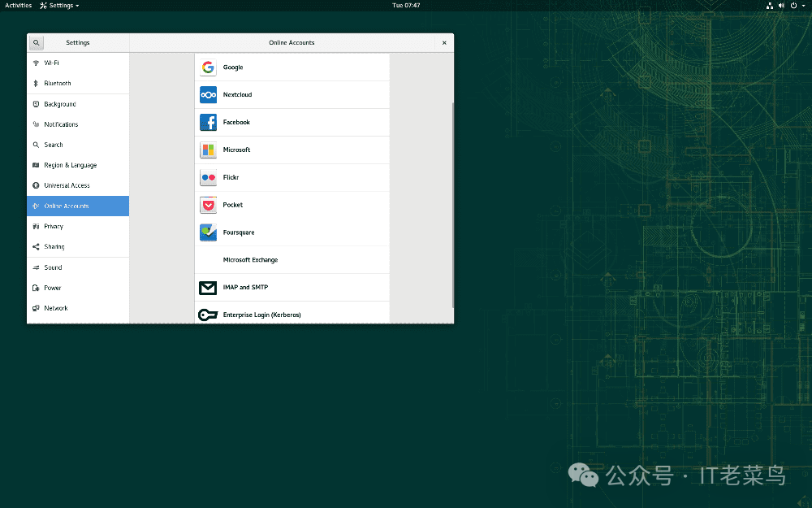This screenshot has width=812, height=508.
Task: Switch to the Privacy settings panel
Action: coord(55,226)
